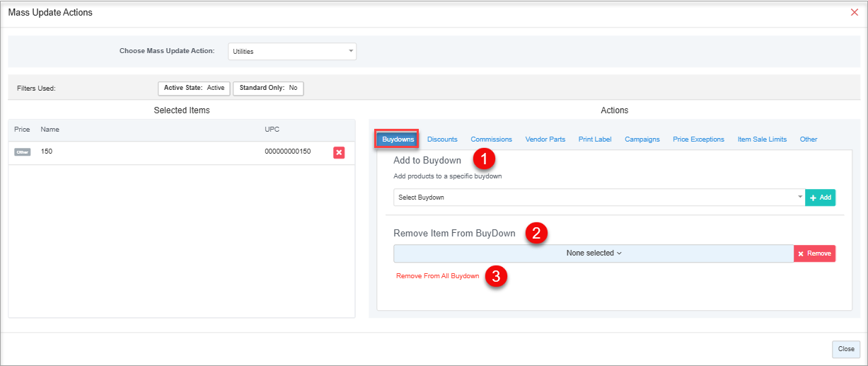Click the red Remove button
The width and height of the screenshot is (868, 366).
814,253
